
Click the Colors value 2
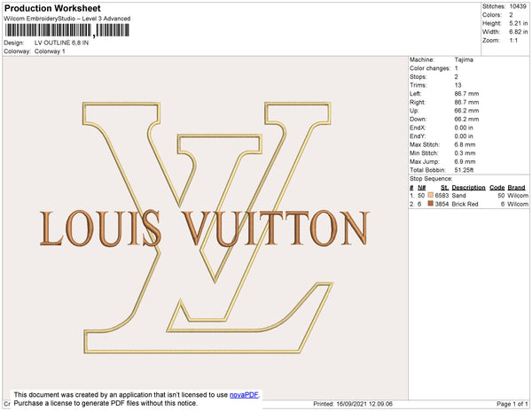pos(511,15)
